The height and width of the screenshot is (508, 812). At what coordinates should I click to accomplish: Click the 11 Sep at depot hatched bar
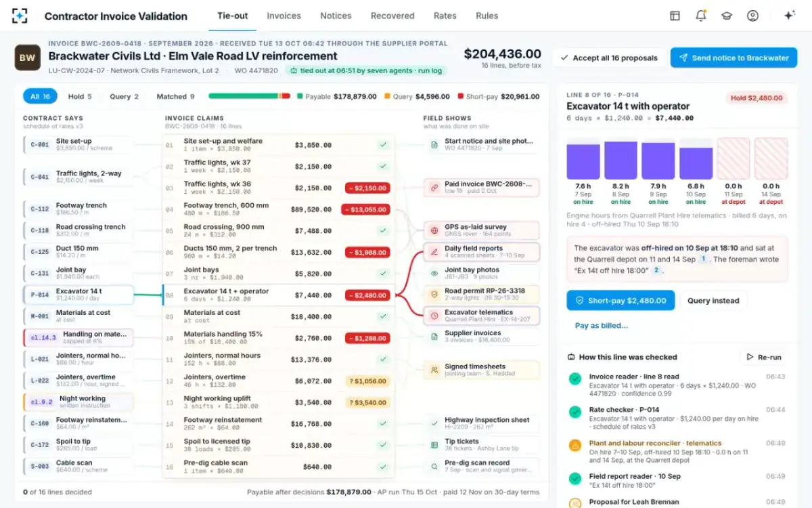point(734,158)
